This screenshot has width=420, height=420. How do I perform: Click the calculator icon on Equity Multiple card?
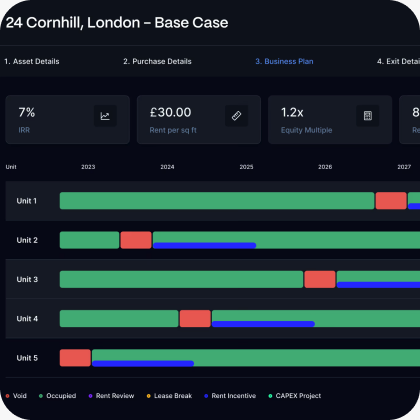click(368, 116)
